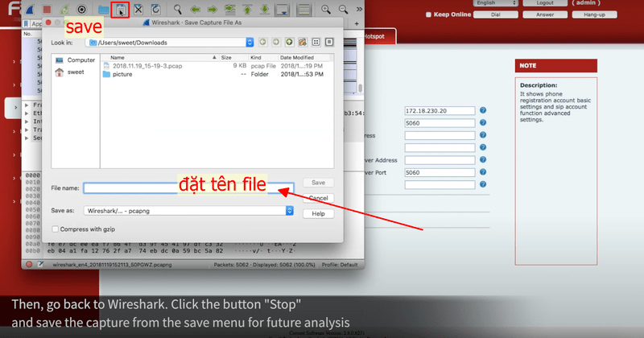Open the English language dropdown
644x338 pixels.
(x=497, y=3)
